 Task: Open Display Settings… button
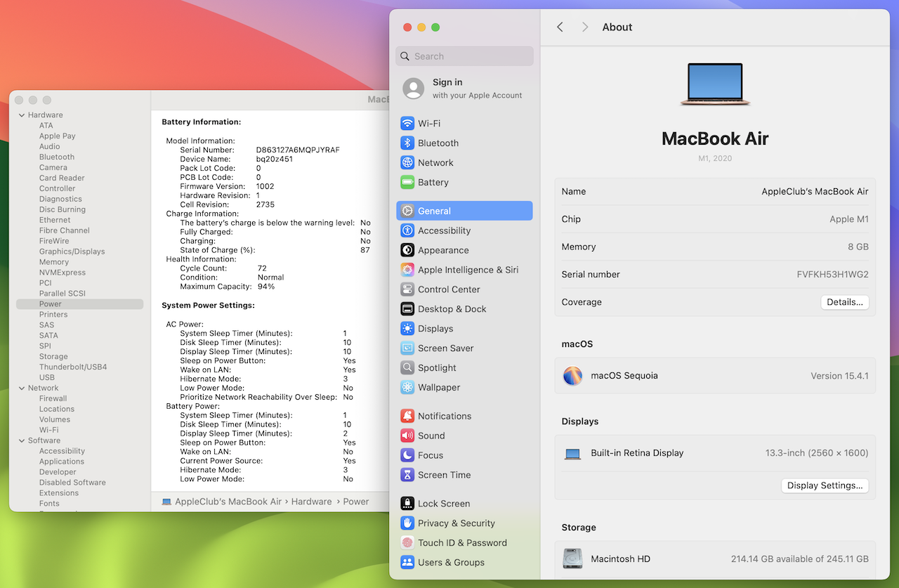click(825, 485)
